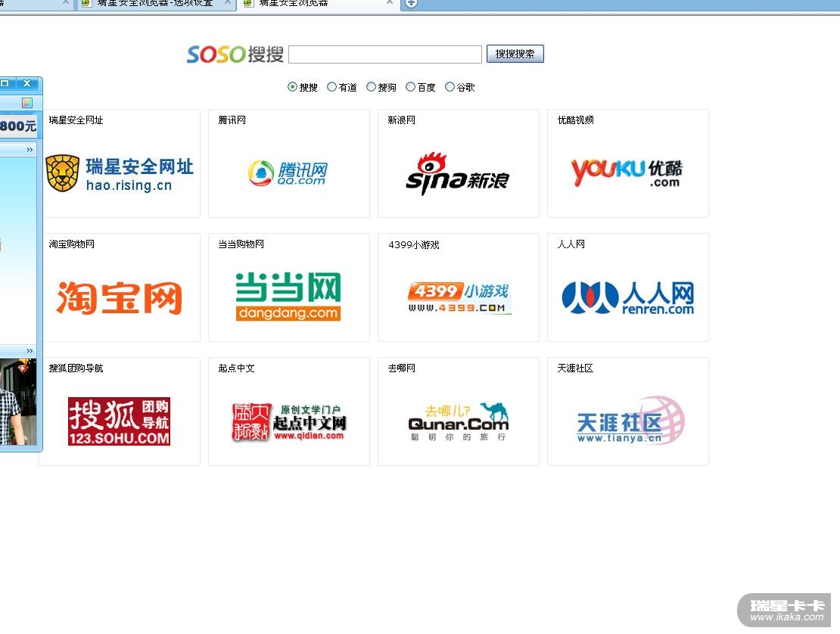Image resolution: width=840 pixels, height=634 pixels.
Task: Click the 天涯社区 title text
Action: click(575, 368)
